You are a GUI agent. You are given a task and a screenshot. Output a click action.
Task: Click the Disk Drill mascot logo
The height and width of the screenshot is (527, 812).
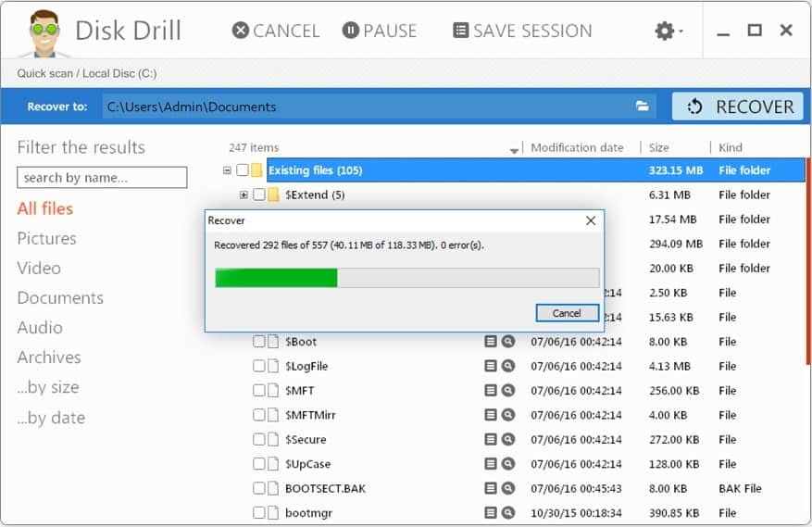point(44,33)
